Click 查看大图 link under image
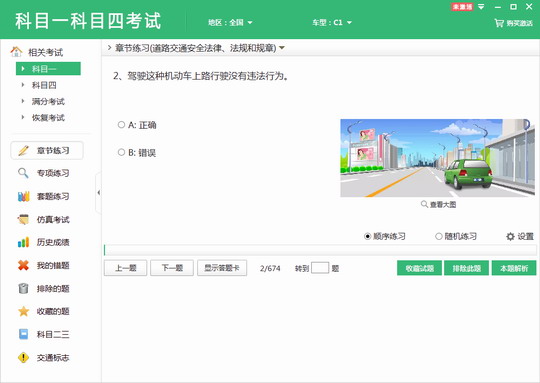 443,204
